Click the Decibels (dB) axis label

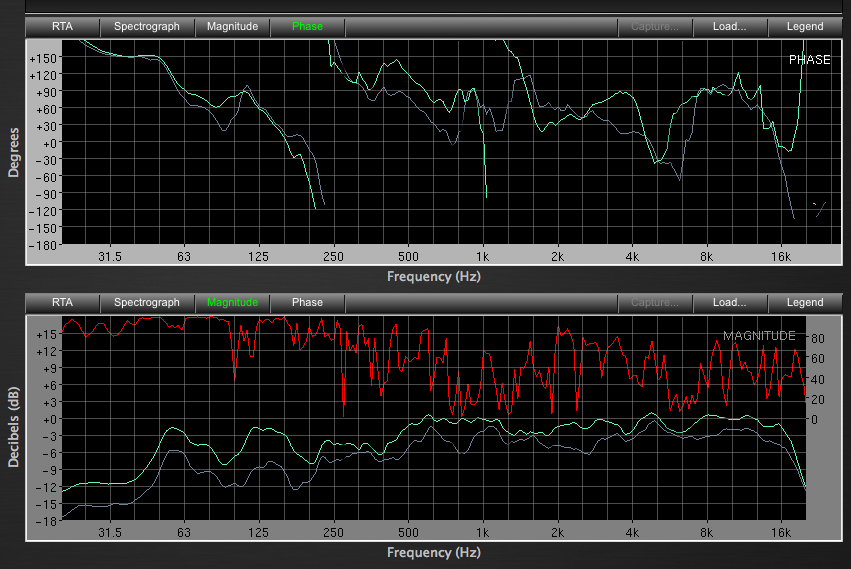point(14,427)
